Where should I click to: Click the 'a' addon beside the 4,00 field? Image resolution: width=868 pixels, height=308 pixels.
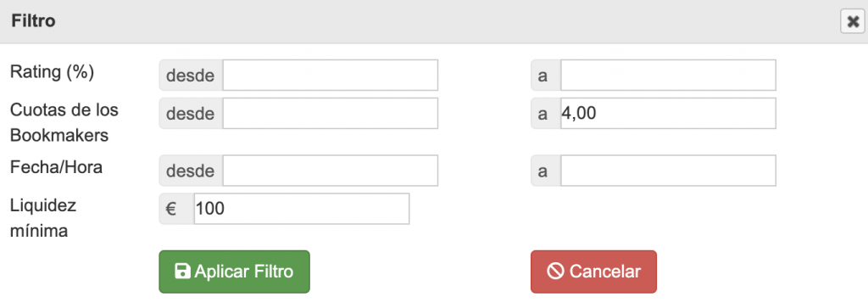(x=546, y=113)
